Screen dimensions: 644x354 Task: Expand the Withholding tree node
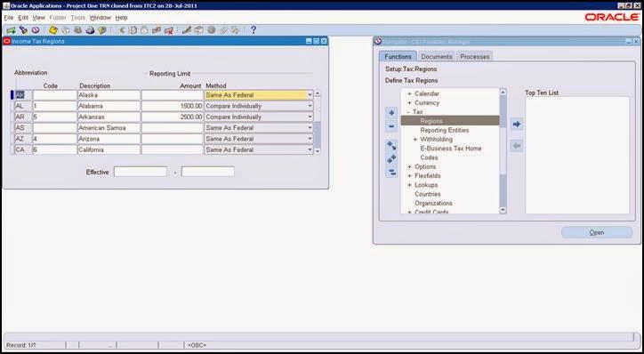point(415,140)
